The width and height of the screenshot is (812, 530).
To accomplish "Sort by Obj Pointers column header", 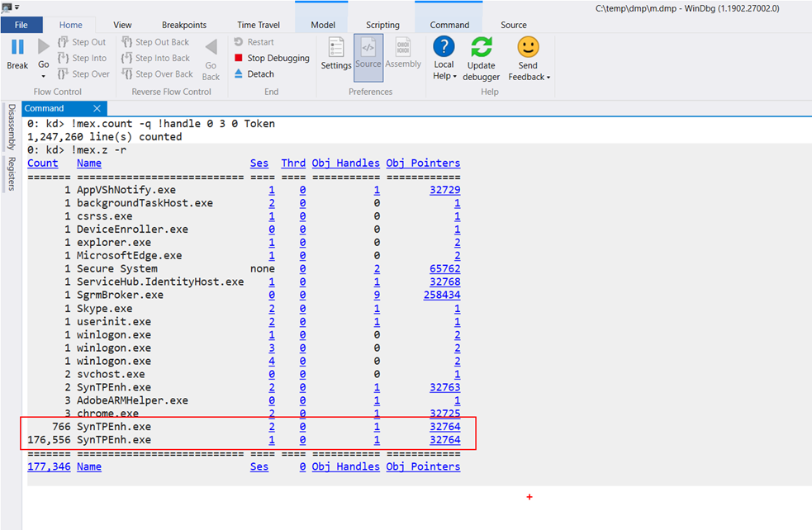I will tap(423, 163).
